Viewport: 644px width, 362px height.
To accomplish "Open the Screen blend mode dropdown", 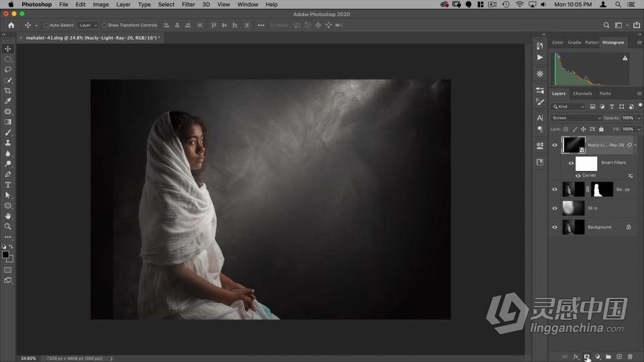I will [576, 118].
